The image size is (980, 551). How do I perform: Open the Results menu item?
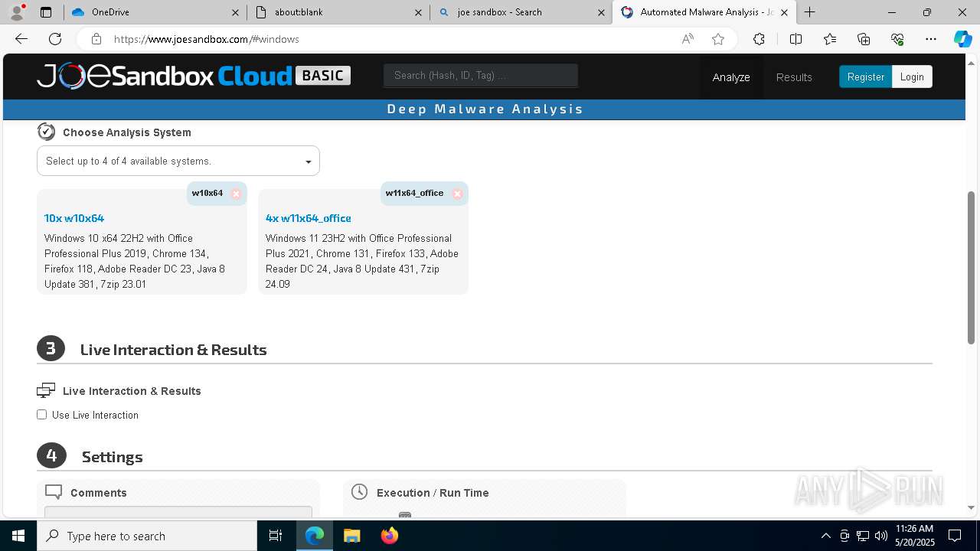tap(794, 77)
